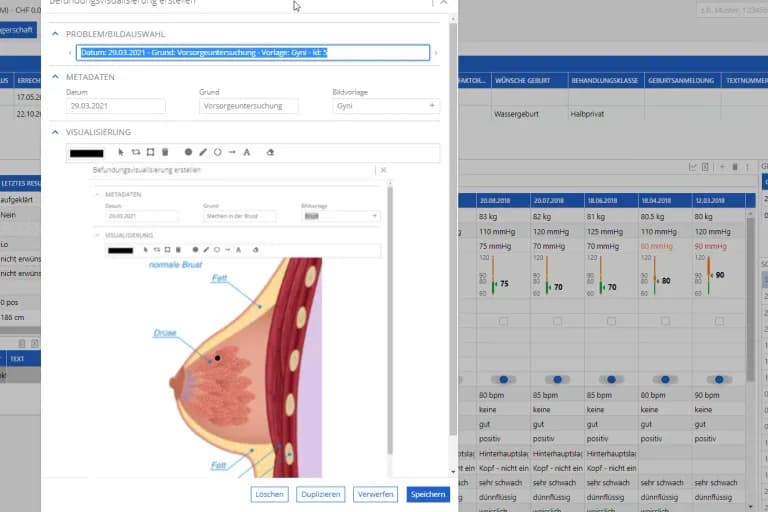Select the arrow drawing tool

click(x=232, y=152)
